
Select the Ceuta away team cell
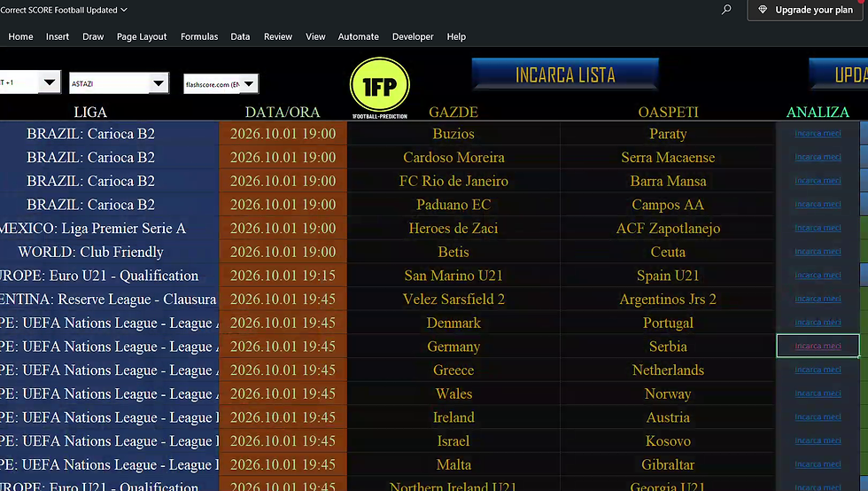668,253
